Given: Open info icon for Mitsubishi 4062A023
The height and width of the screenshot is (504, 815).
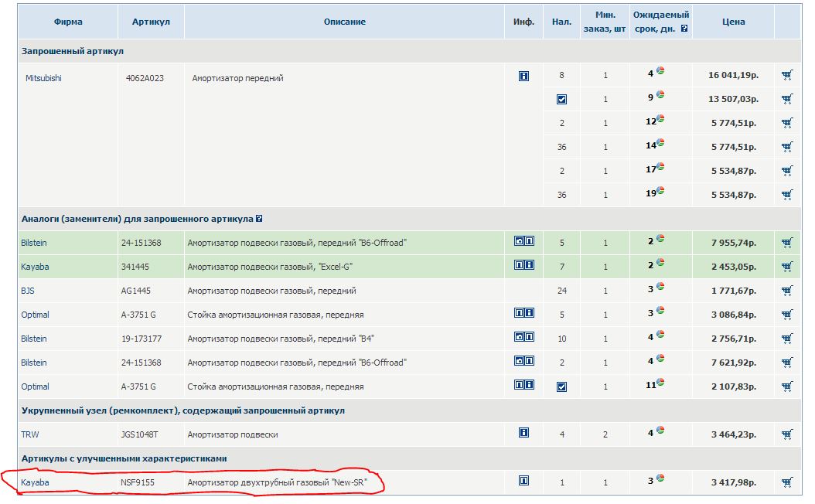Looking at the screenshot, I should point(524,76).
